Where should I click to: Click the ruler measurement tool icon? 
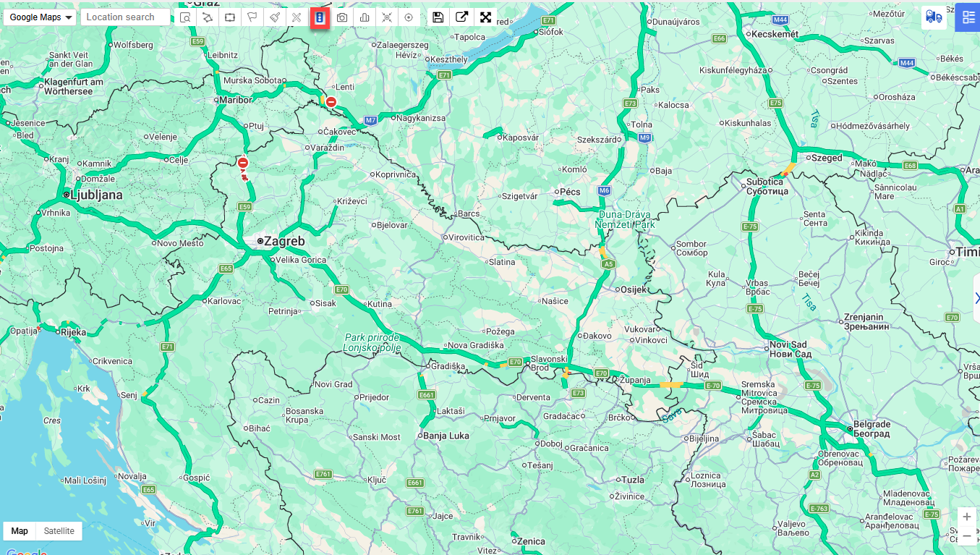point(297,17)
